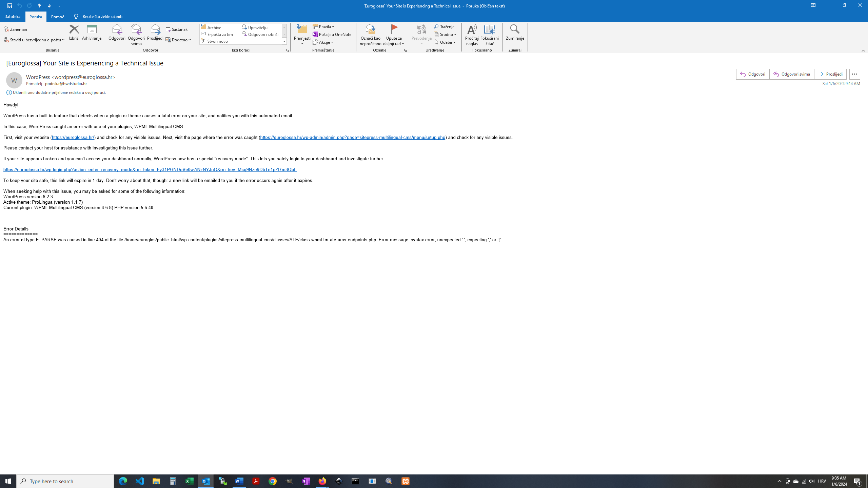Open Firefox from taskbar
This screenshot has width=868, height=488.
[x=322, y=481]
